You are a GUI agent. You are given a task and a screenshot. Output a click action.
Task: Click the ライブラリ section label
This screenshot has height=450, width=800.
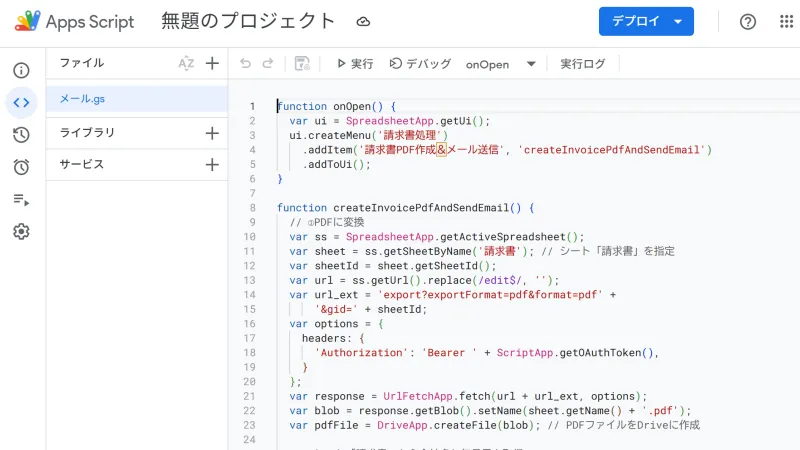(x=87, y=133)
